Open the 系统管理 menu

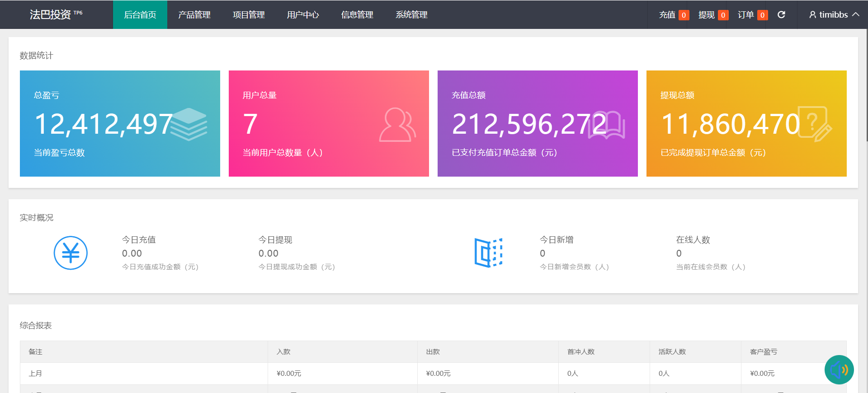411,15
